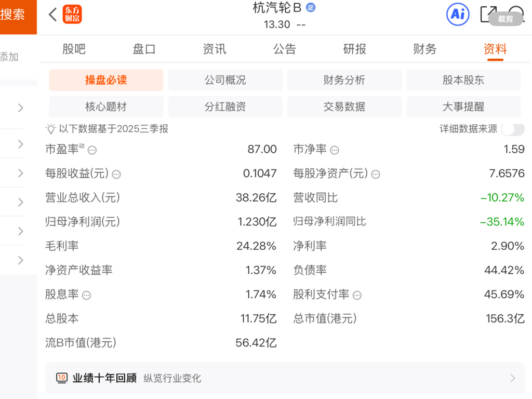Click info icon next to 市净率
Viewport: 532px width, 399px height.
tap(335, 150)
